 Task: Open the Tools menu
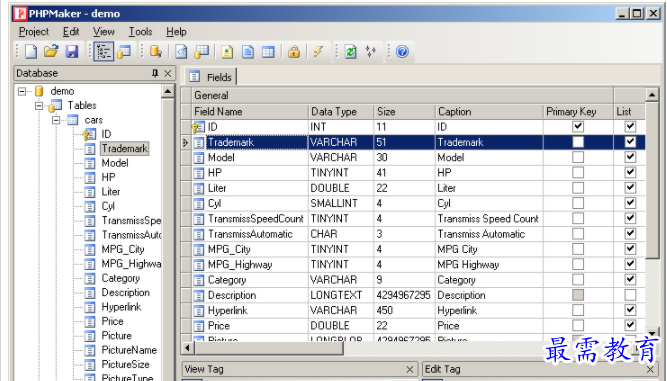[x=140, y=31]
